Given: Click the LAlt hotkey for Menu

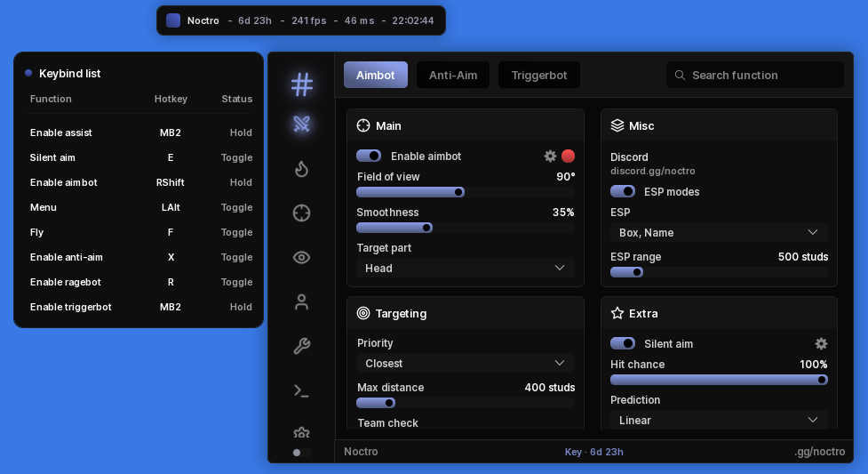Looking at the screenshot, I should (x=171, y=207).
